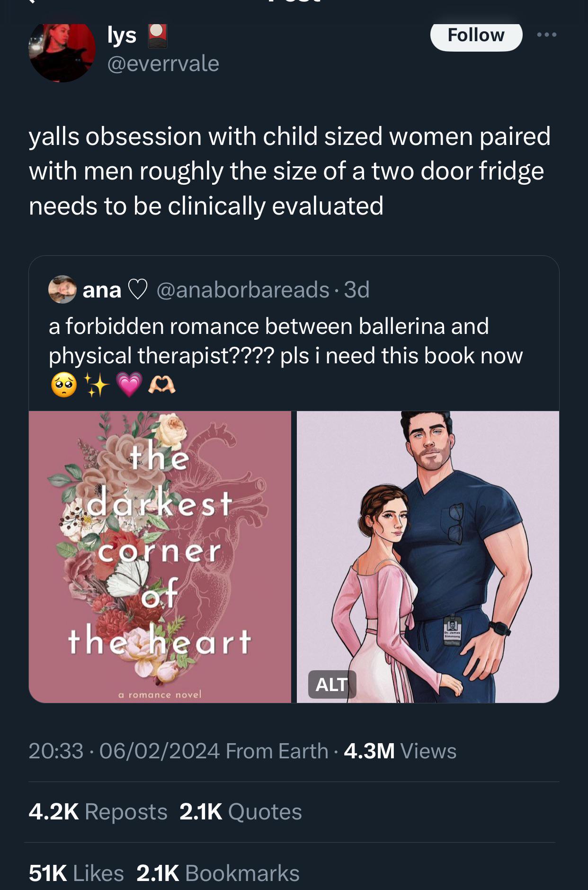Tap the 4.3M Views count
Viewport: 588px width, 890px height.
tap(400, 751)
